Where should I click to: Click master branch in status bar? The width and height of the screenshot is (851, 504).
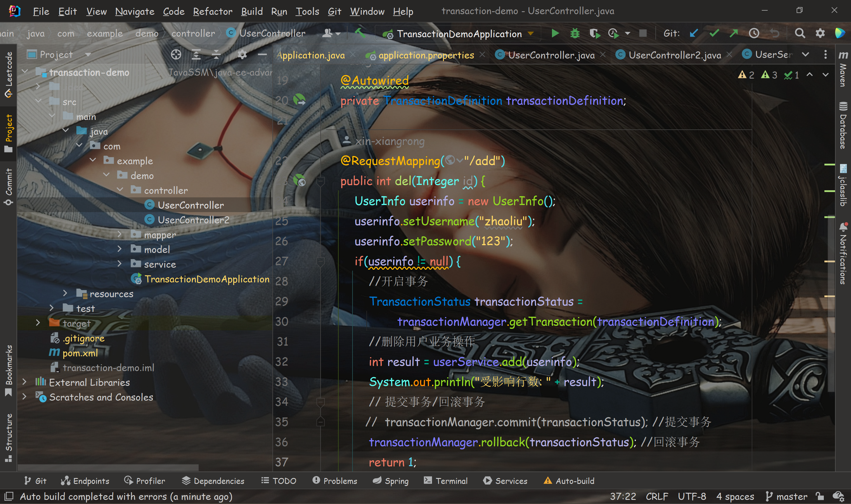787,497
